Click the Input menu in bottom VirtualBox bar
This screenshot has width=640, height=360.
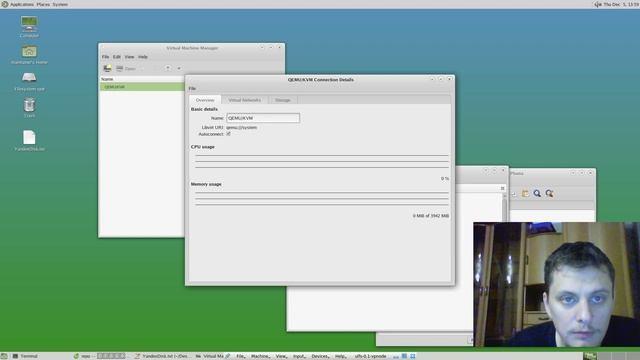(x=299, y=356)
